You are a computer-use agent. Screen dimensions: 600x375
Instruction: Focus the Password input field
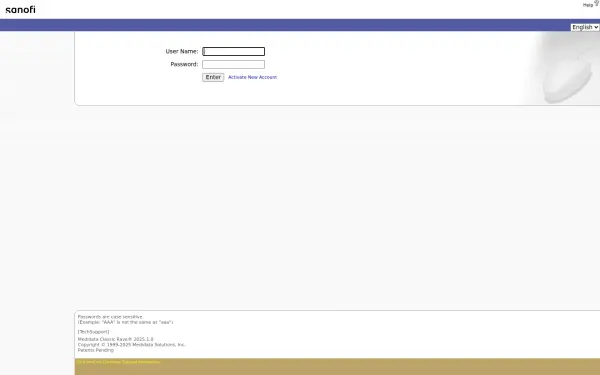click(x=233, y=64)
